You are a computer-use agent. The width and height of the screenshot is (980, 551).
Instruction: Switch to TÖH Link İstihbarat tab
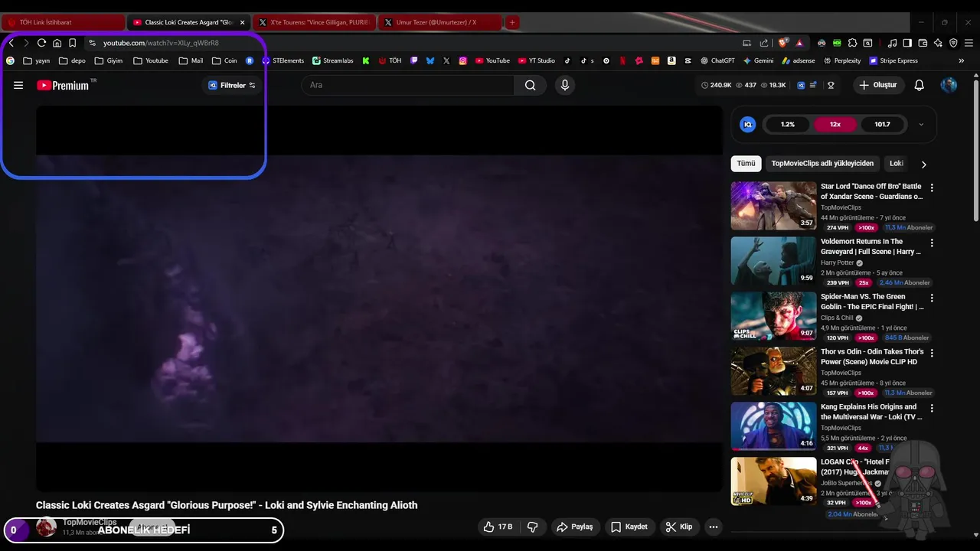62,22
